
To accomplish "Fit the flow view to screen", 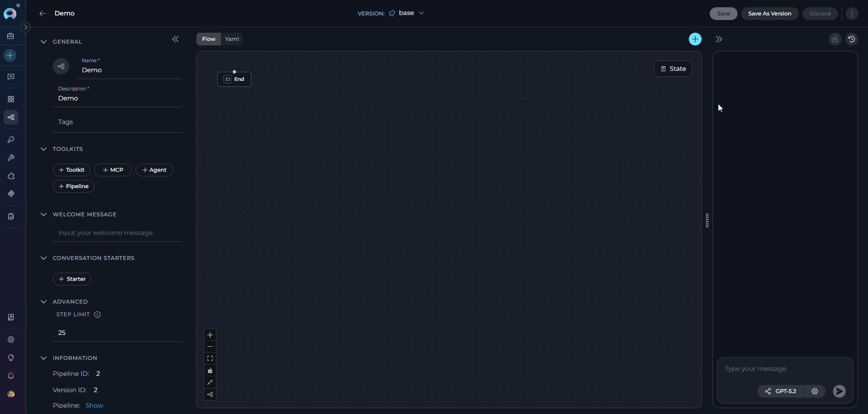I will 210,359.
